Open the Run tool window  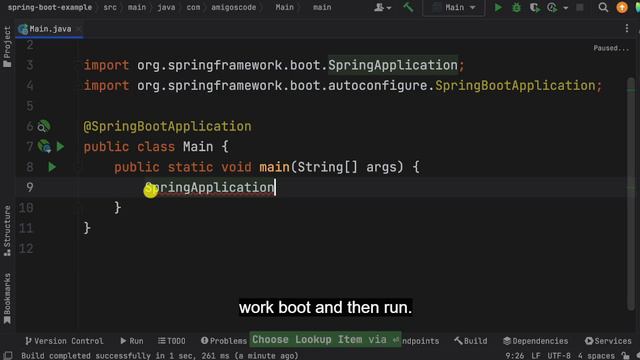pyautogui.click(x=132, y=341)
